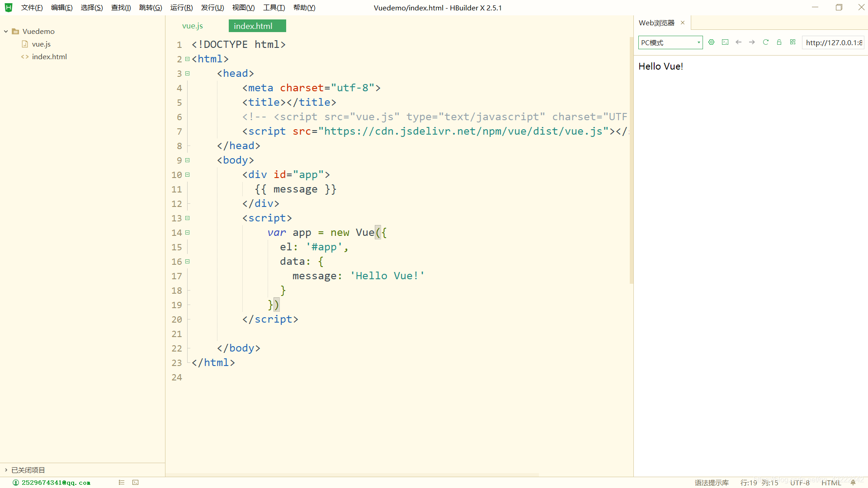Open the 发行(U) menu
The width and height of the screenshot is (868, 488).
click(212, 8)
